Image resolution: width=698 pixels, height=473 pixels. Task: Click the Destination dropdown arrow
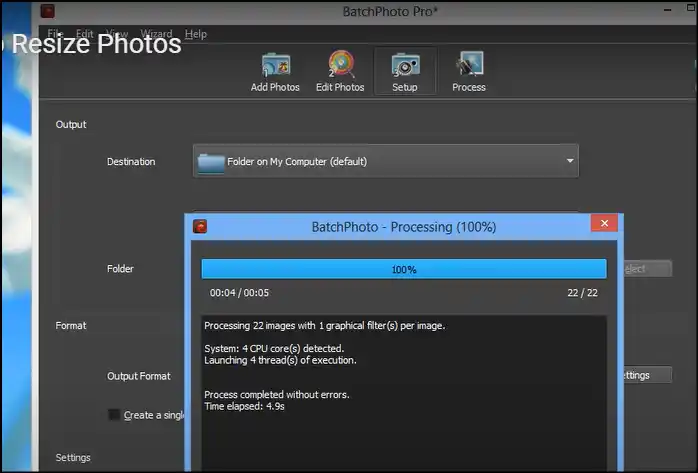coord(570,161)
